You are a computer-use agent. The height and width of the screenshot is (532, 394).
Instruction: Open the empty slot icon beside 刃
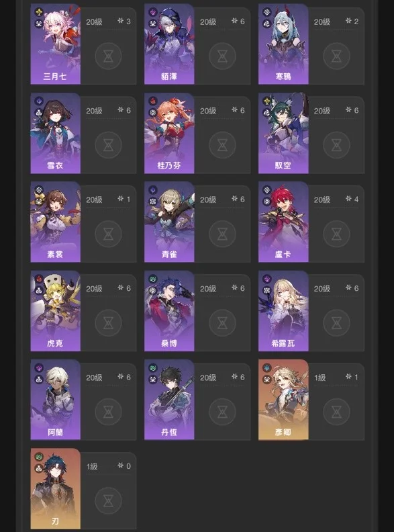point(108,500)
